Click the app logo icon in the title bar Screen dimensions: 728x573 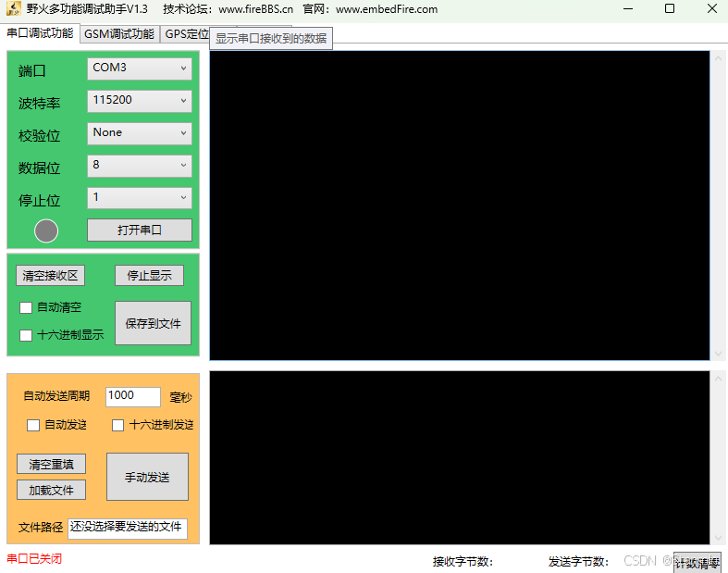coord(14,8)
